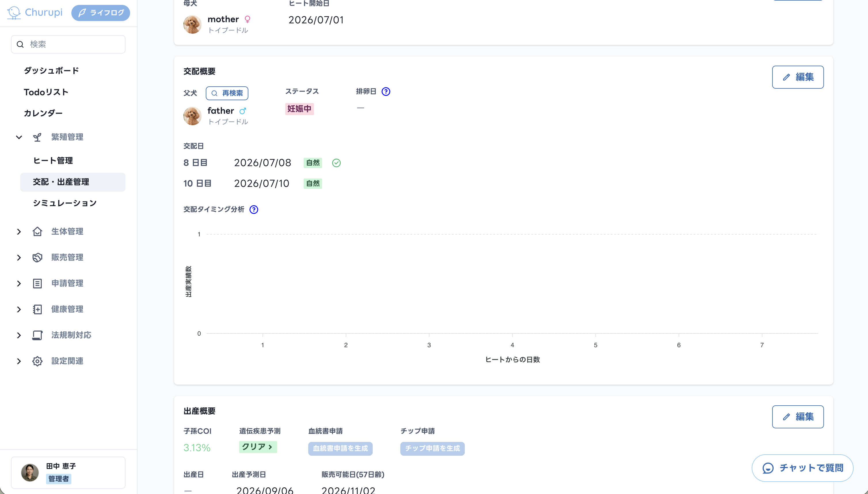Screen dimensions: 868x494
Task: Collapse the 繁殖管理 section chevron
Action: (x=19, y=137)
